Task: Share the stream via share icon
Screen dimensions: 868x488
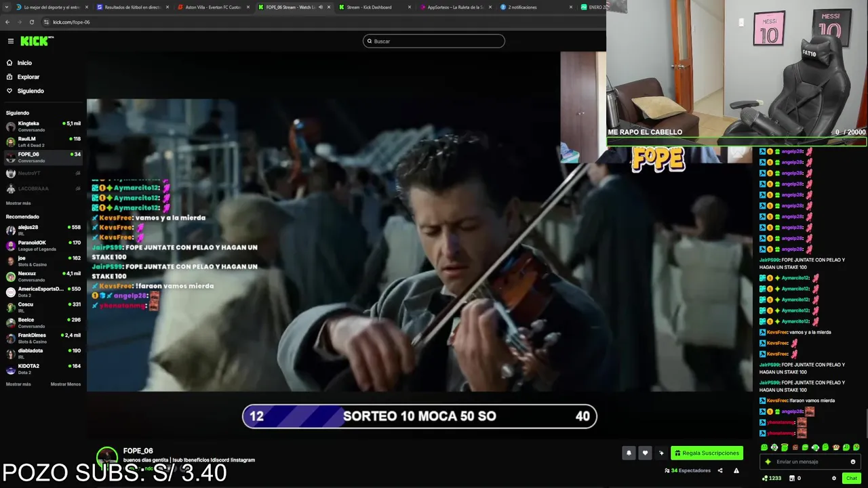Action: coord(720,470)
